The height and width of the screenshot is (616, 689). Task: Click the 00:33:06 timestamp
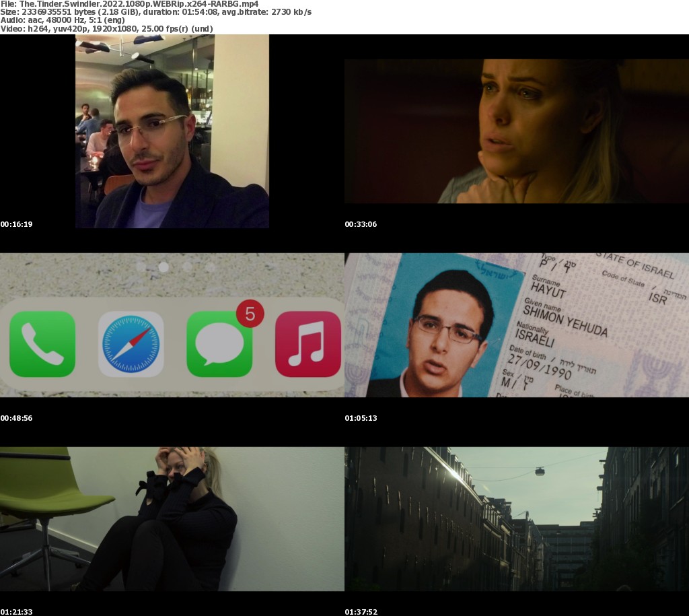tap(361, 224)
